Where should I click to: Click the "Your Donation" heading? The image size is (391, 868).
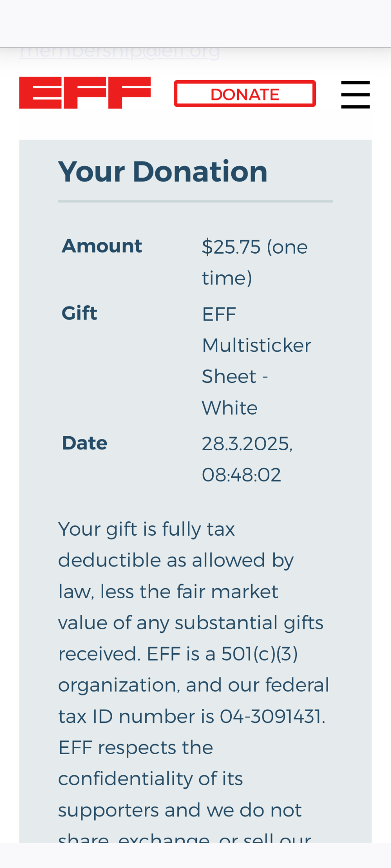point(163,172)
